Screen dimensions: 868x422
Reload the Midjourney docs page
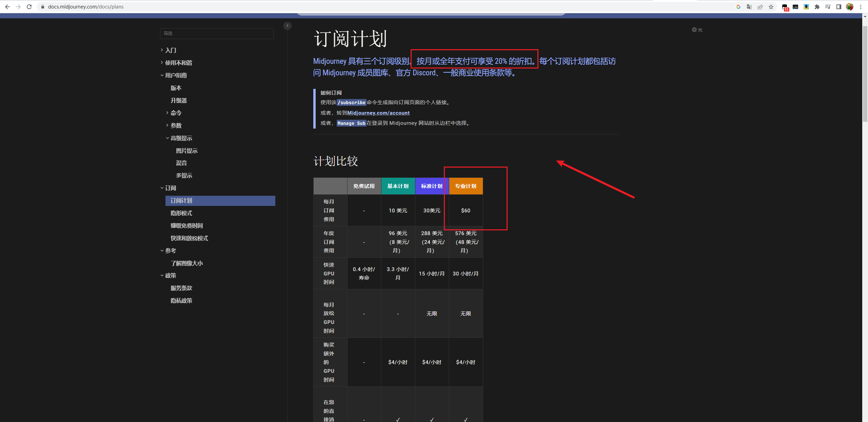coord(29,7)
